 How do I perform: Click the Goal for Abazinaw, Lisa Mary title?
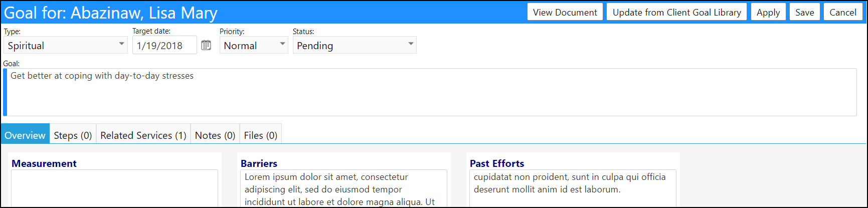point(111,13)
